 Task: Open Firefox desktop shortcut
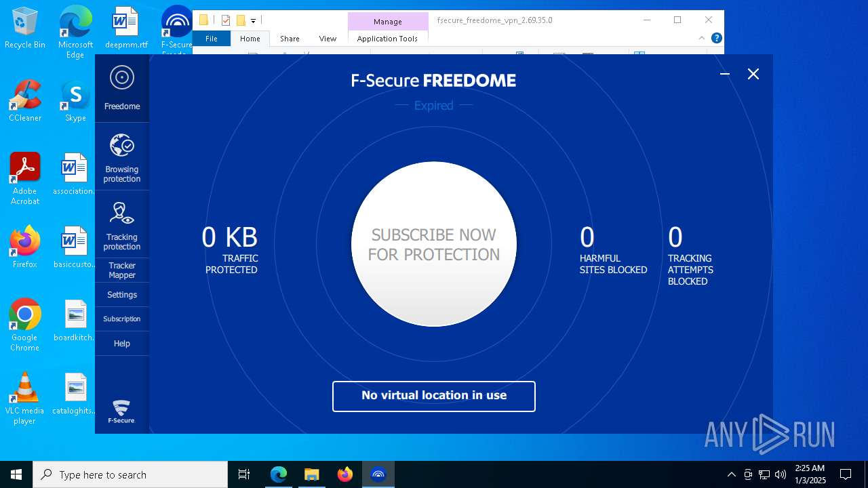pos(25,247)
